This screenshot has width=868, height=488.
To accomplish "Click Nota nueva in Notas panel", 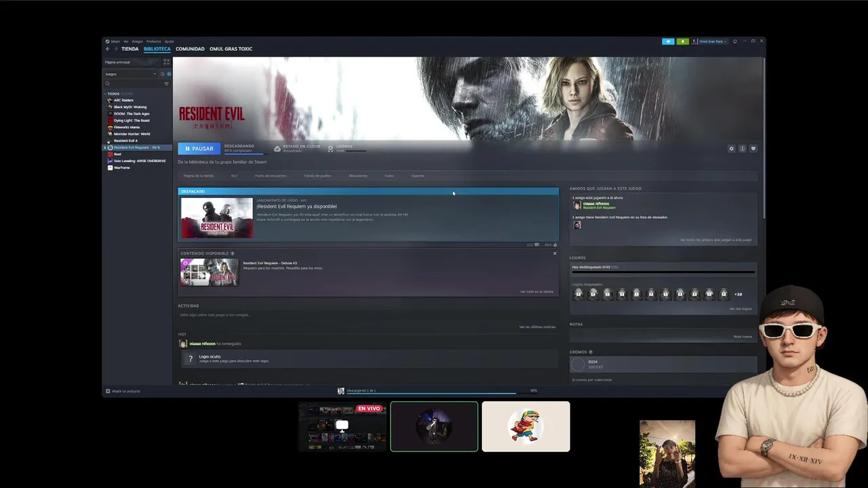I will pyautogui.click(x=743, y=336).
